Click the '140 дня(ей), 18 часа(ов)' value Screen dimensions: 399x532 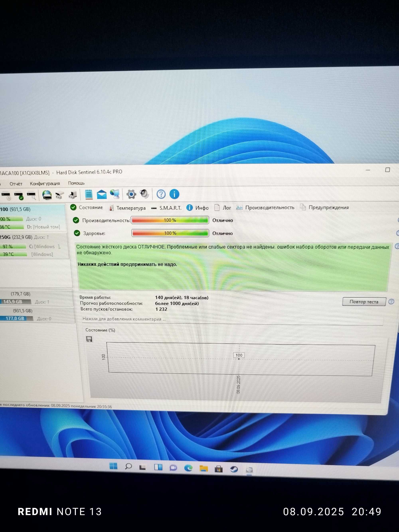182,297
